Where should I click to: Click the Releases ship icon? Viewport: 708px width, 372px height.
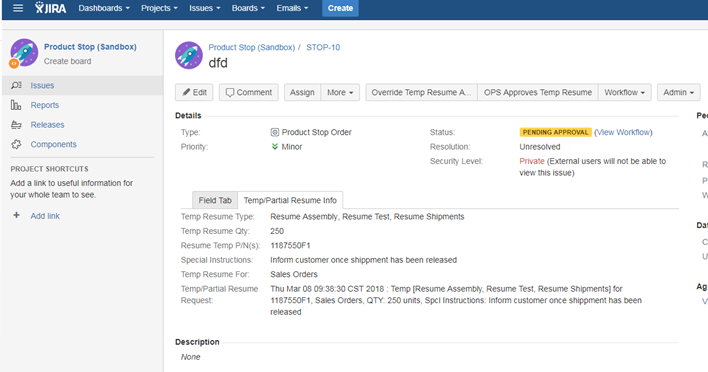coord(16,125)
